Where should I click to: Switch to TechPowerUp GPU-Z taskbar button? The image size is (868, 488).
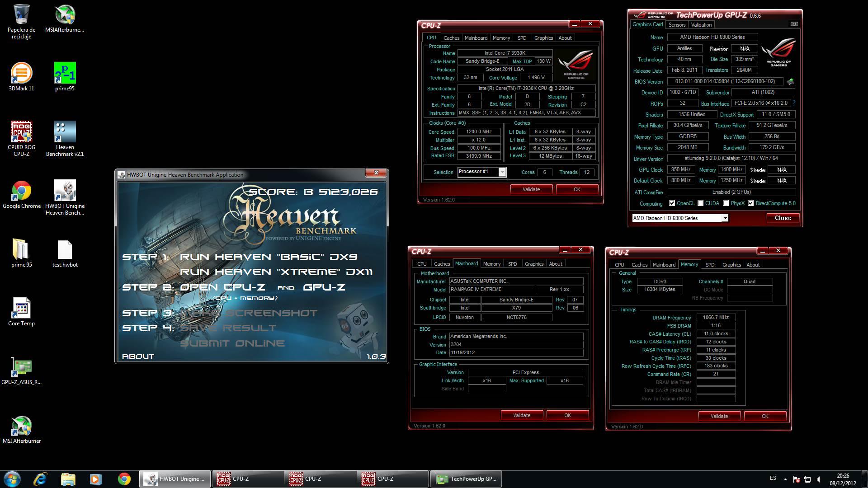coord(466,479)
